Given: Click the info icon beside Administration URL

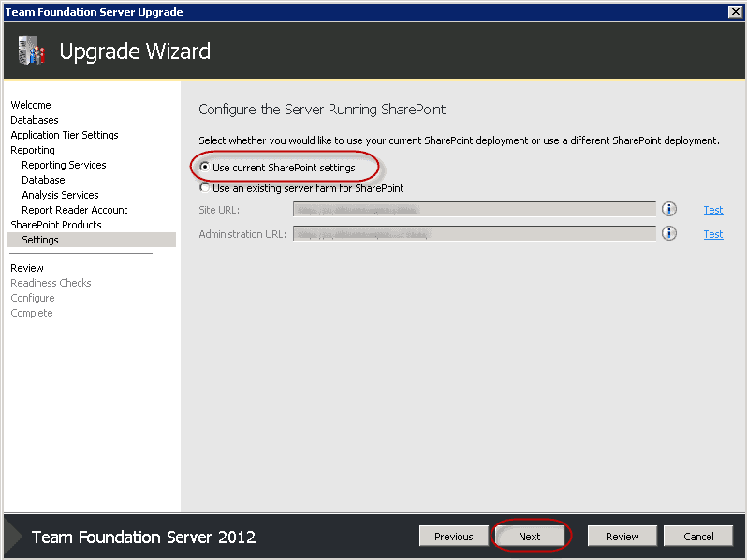Looking at the screenshot, I should point(668,234).
